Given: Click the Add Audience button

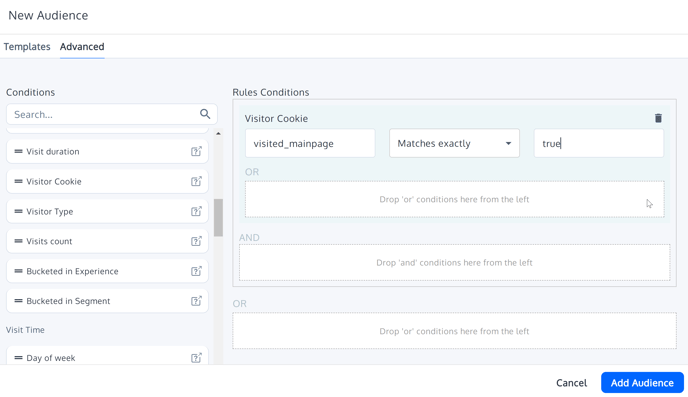Looking at the screenshot, I should 642,383.
